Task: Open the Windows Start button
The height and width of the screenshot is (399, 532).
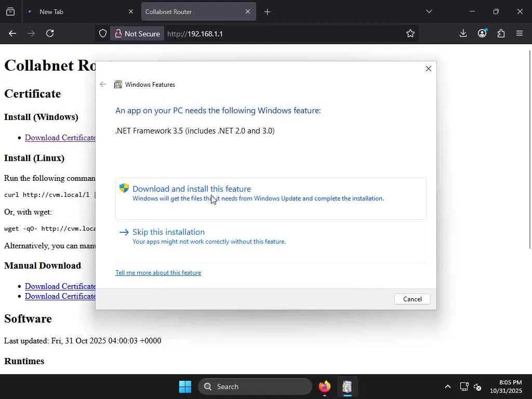Action: [x=185, y=387]
